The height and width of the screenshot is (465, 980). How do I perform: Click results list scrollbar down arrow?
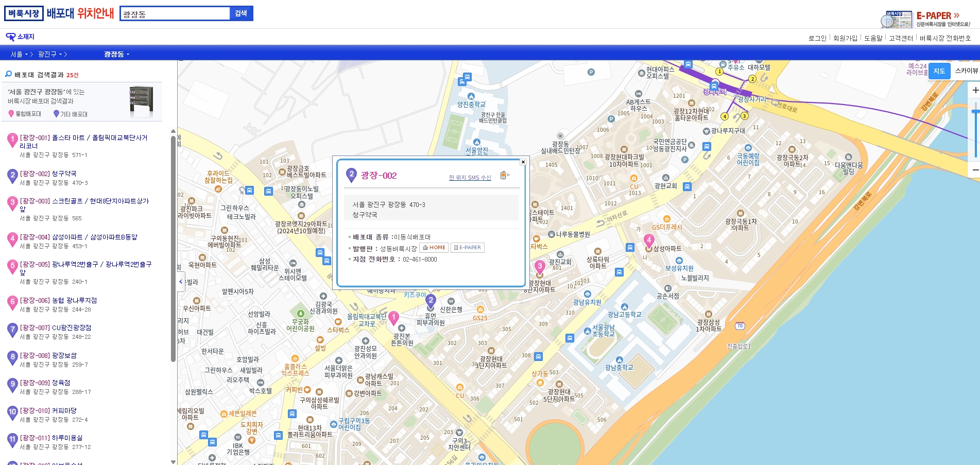173,462
